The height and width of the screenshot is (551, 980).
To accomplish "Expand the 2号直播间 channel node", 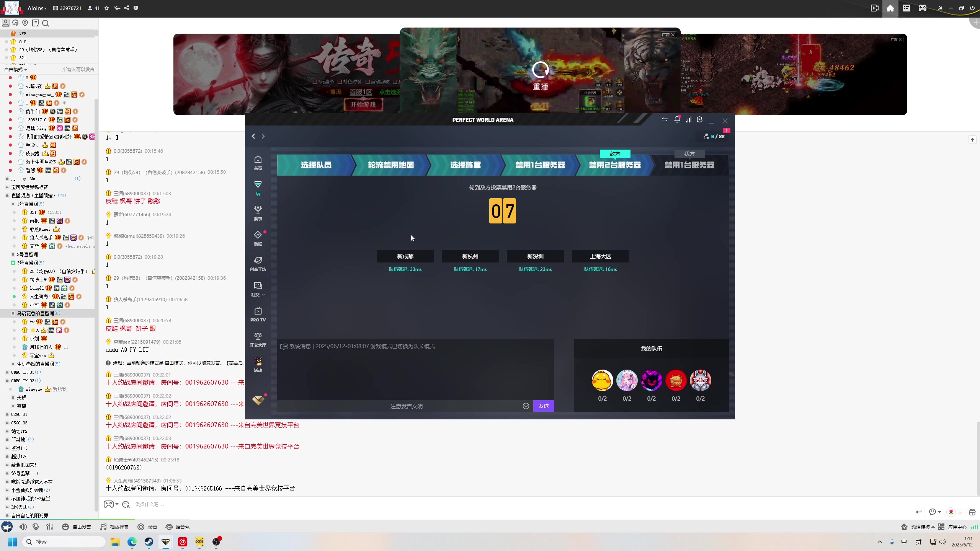I will (x=13, y=254).
